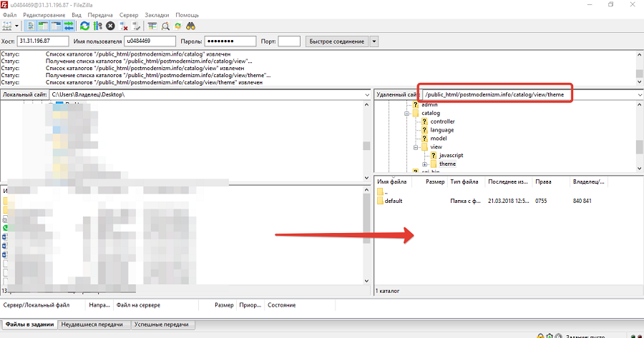Toggle local directory tree display
The height and width of the screenshot is (338, 644).
click(x=43, y=26)
